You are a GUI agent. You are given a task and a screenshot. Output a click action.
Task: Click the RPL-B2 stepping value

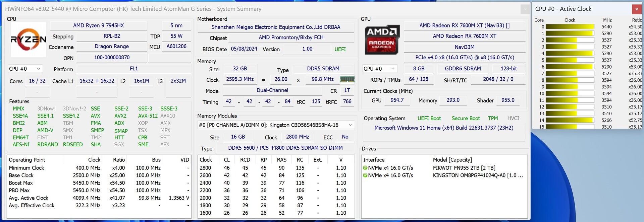click(x=112, y=36)
